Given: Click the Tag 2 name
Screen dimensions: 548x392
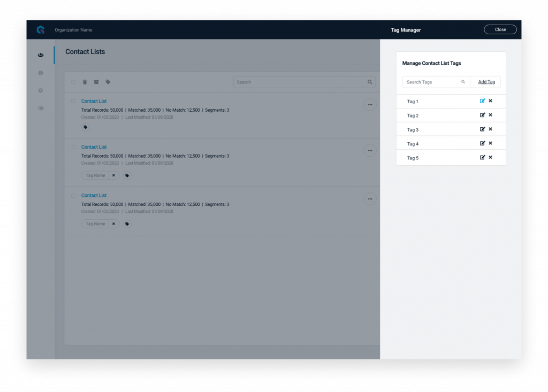Looking at the screenshot, I should [413, 116].
